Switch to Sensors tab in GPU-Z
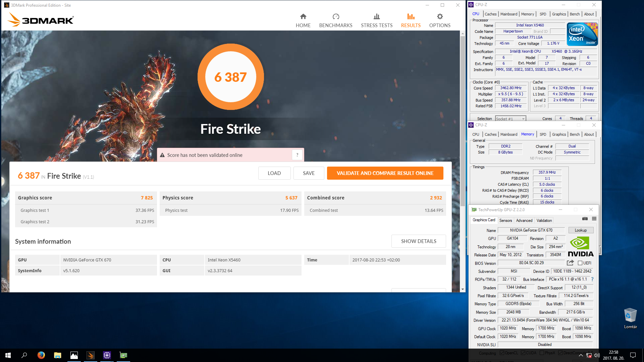This screenshot has width=644, height=362. click(505, 221)
